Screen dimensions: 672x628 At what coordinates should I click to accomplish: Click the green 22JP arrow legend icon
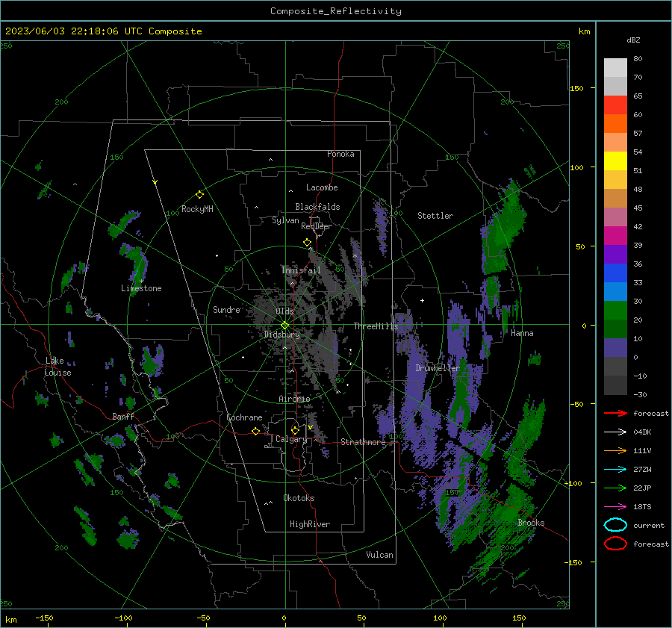[x=615, y=488]
